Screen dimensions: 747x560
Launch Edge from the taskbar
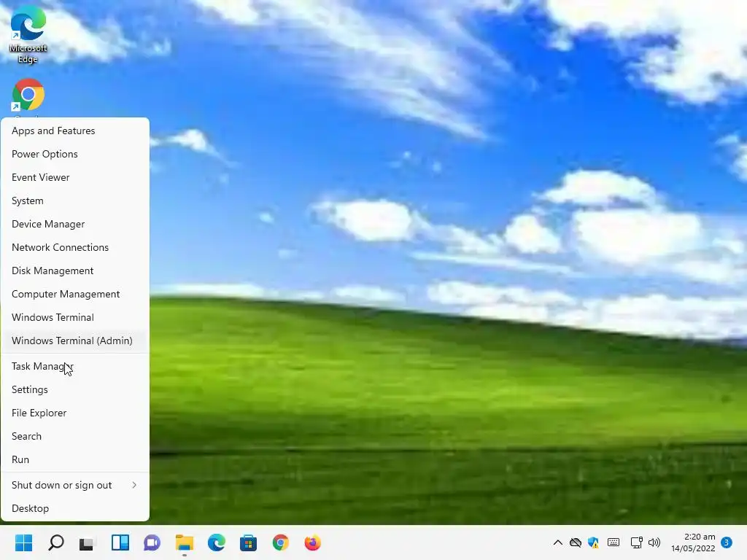click(216, 542)
